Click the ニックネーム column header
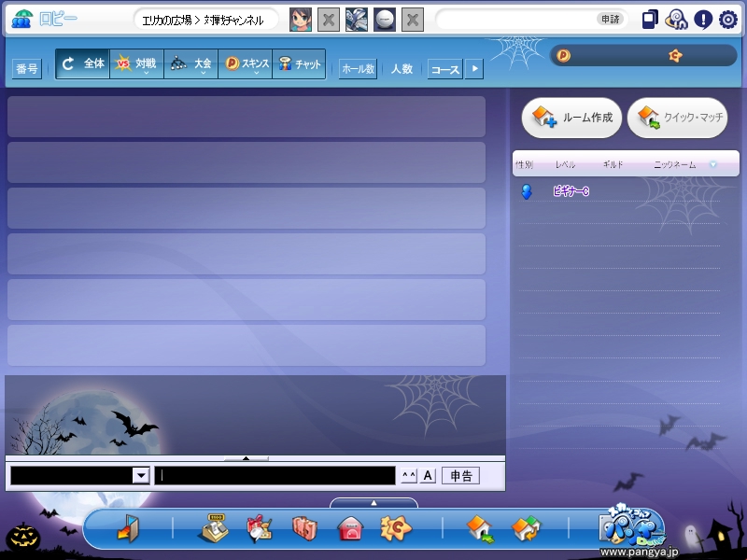This screenshot has height=560, width=747. tap(674, 165)
